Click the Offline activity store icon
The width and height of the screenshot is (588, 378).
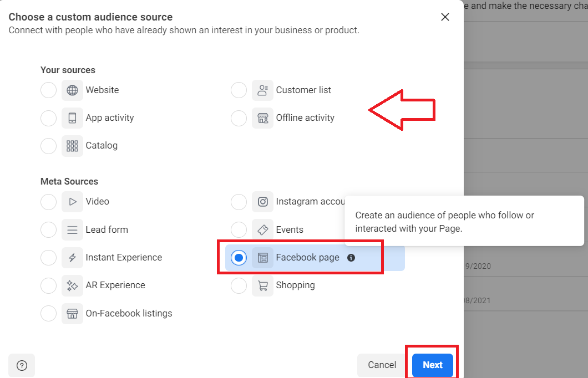(x=262, y=118)
